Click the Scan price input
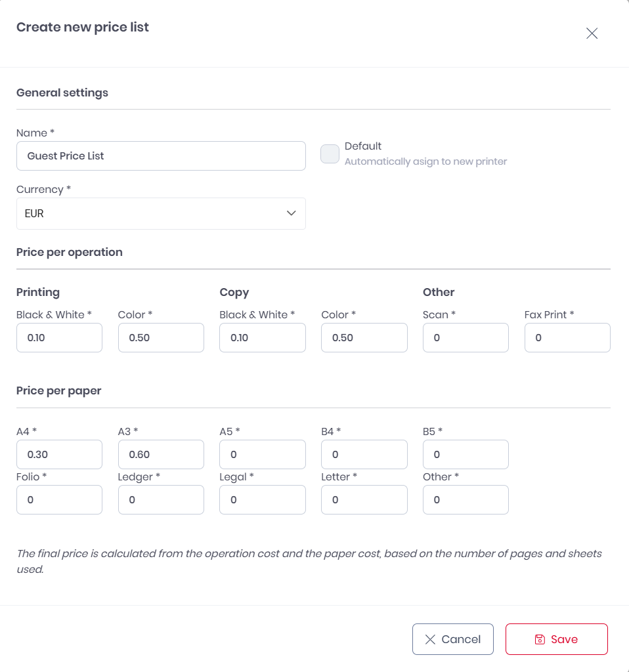The height and width of the screenshot is (672, 629). point(466,338)
